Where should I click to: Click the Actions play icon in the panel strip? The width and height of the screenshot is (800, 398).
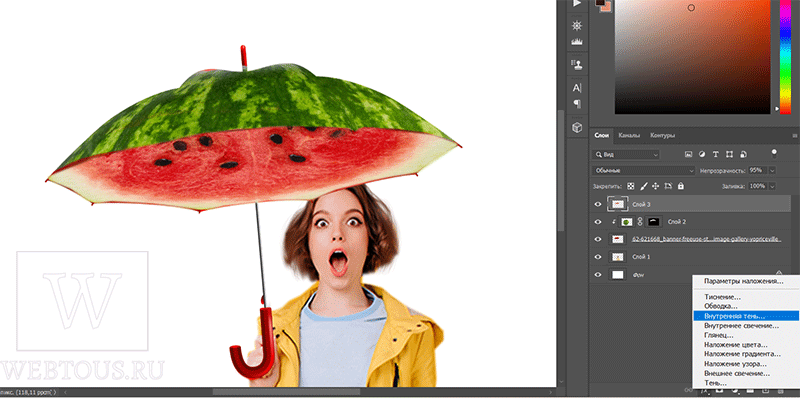(577, 3)
